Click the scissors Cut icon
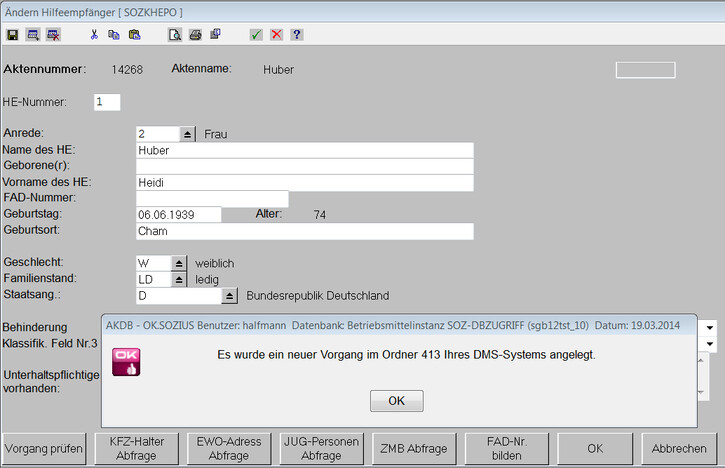 click(94, 34)
